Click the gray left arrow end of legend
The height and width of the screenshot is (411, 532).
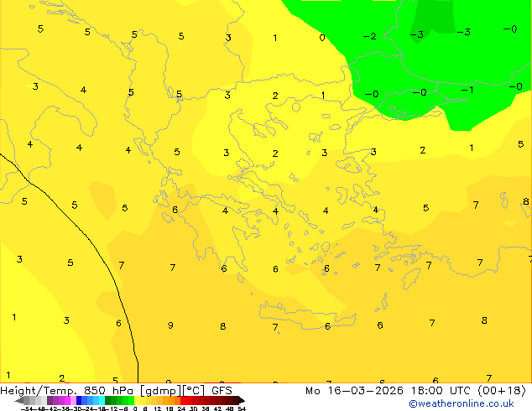click(19, 400)
